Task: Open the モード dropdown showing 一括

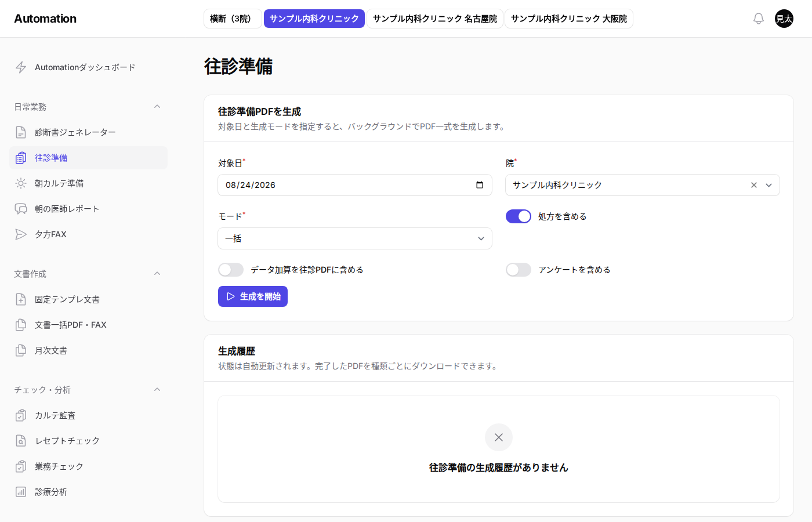Action: pyautogui.click(x=355, y=238)
